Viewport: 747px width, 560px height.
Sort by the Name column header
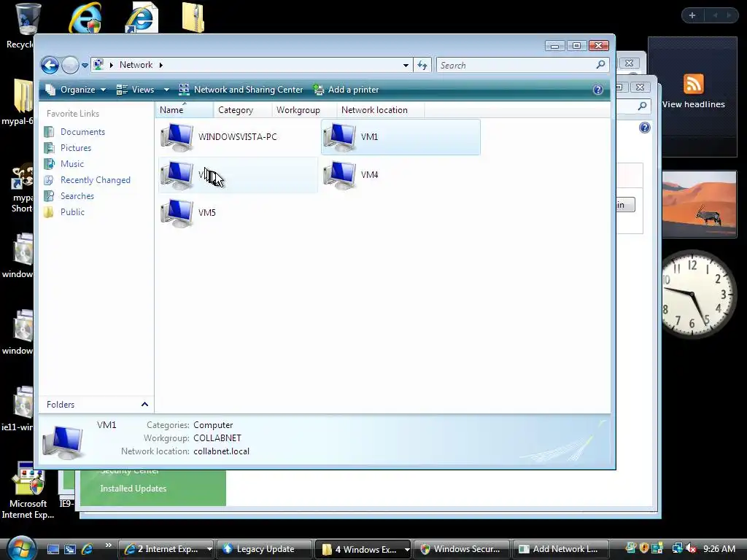[185, 110]
